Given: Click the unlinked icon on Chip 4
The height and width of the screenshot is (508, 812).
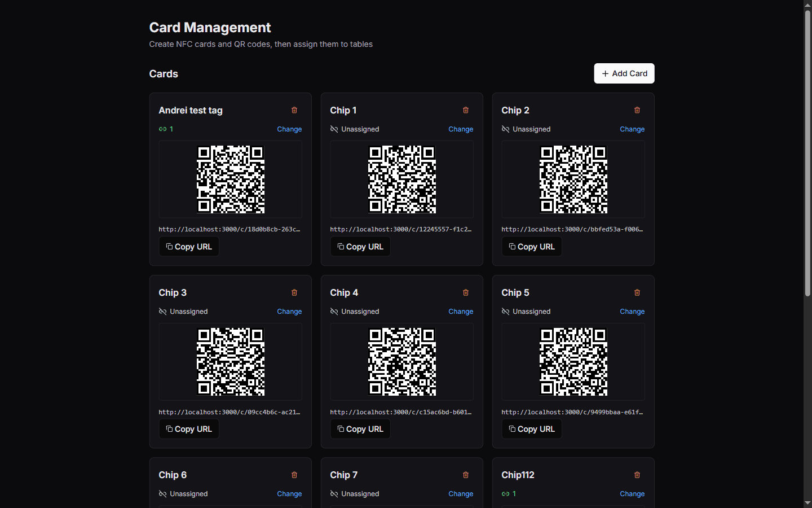Looking at the screenshot, I should point(334,312).
